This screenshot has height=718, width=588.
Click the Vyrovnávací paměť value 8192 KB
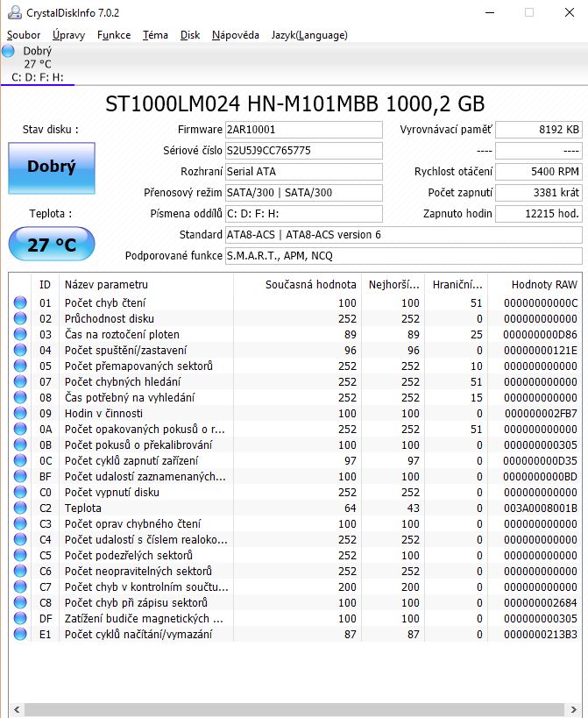539,130
